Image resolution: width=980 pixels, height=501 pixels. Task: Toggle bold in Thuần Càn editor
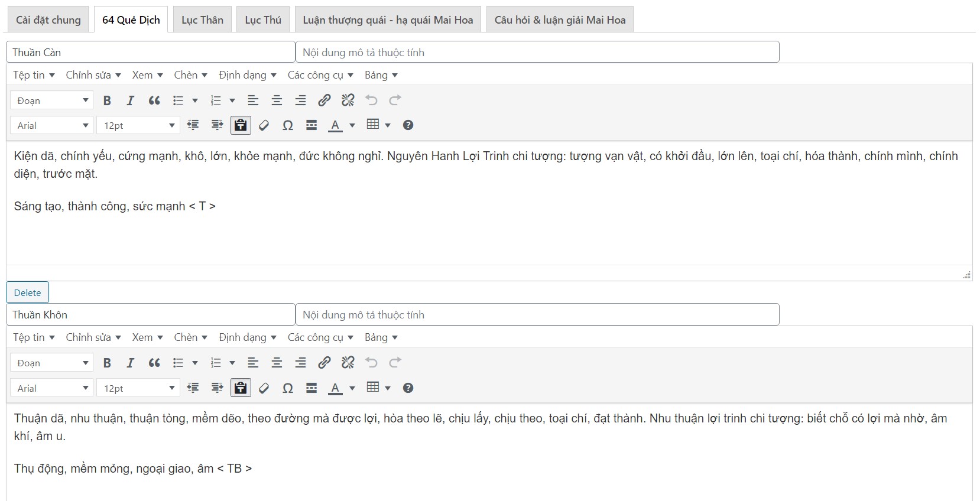pyautogui.click(x=107, y=100)
